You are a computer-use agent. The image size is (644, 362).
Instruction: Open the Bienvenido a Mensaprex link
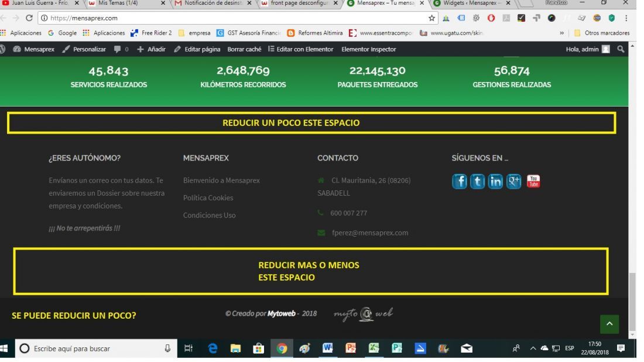coord(221,180)
